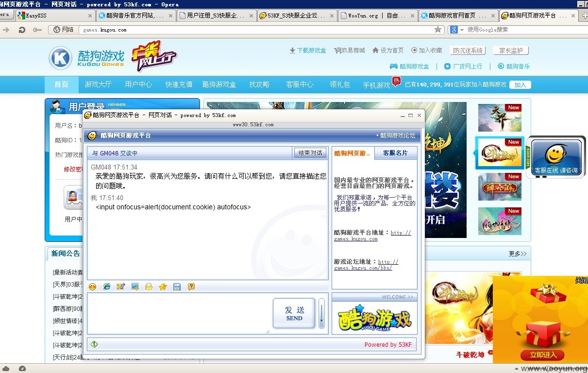588x373 pixels.
Task: Select the 酷狗网页游.. tab in chat sidebar
Action: click(353, 153)
